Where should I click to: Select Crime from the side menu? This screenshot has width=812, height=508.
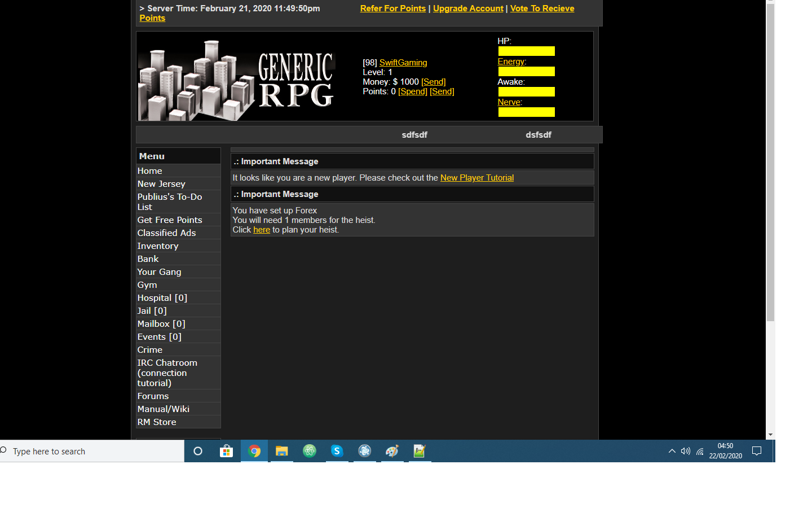click(150, 350)
